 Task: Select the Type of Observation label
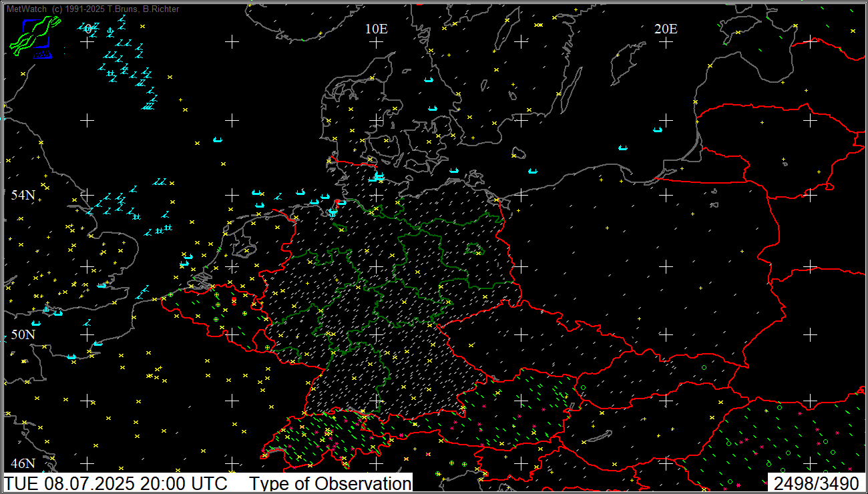click(331, 483)
